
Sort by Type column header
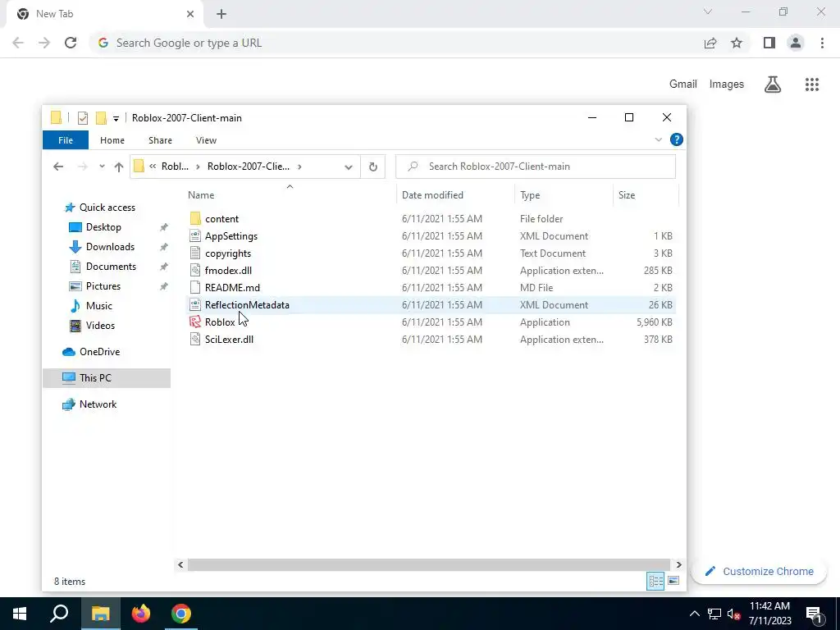(564, 195)
